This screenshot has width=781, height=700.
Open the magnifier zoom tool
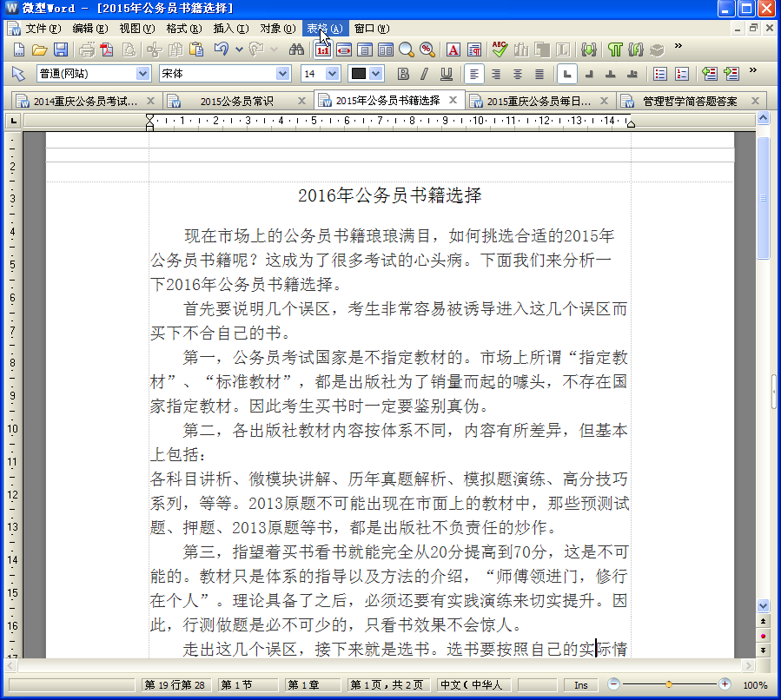click(407, 50)
